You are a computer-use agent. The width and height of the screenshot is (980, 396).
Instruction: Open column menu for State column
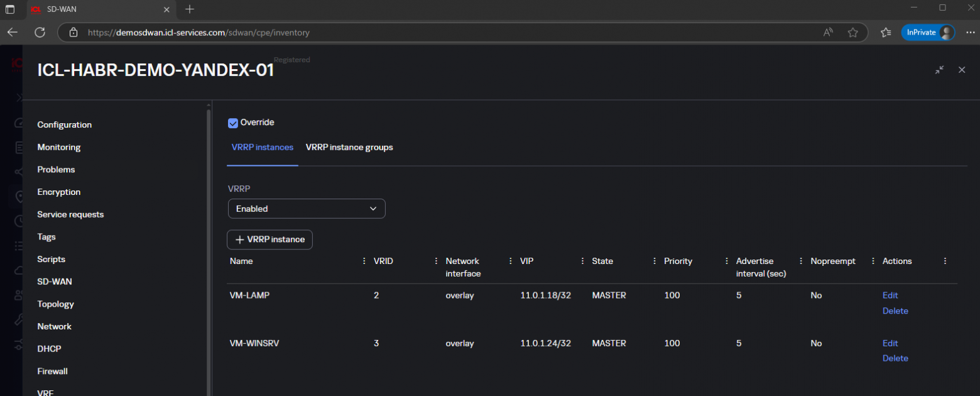[x=655, y=261]
